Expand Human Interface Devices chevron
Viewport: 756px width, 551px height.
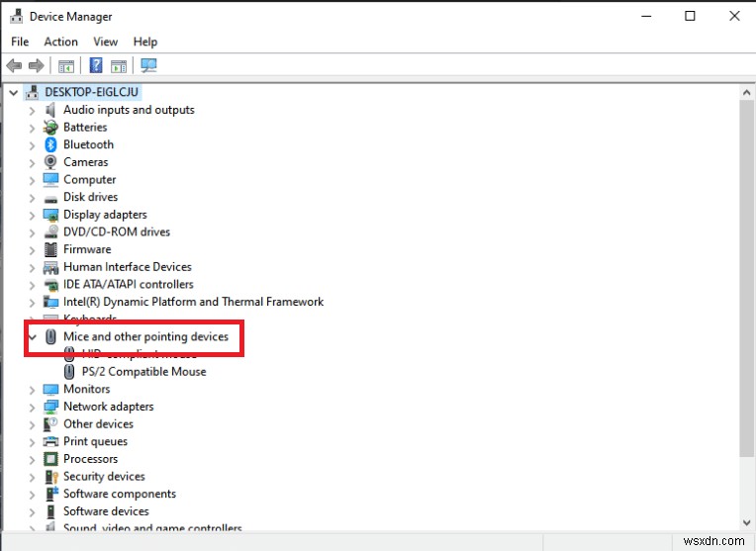click(x=32, y=268)
